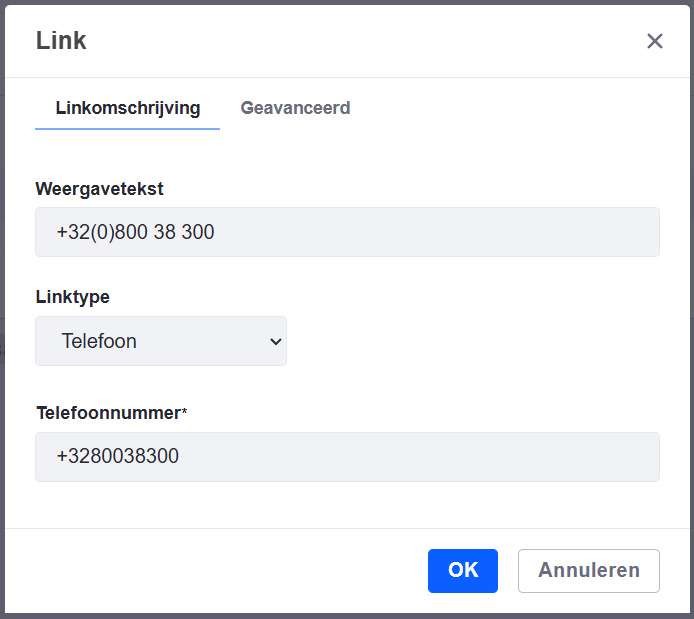
Task: Place cursor in the +3280038300 number
Action: 117,457
